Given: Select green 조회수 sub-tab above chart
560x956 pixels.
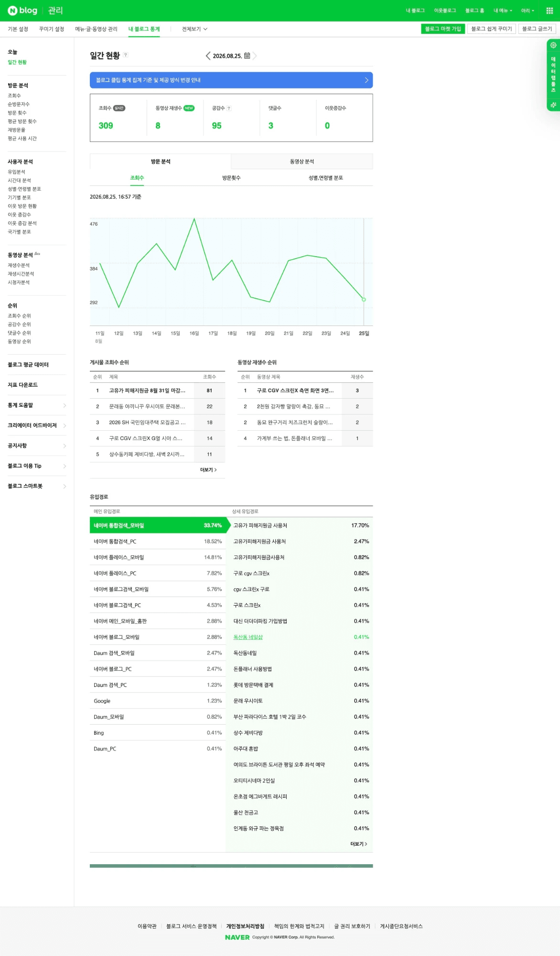Looking at the screenshot, I should [x=137, y=178].
